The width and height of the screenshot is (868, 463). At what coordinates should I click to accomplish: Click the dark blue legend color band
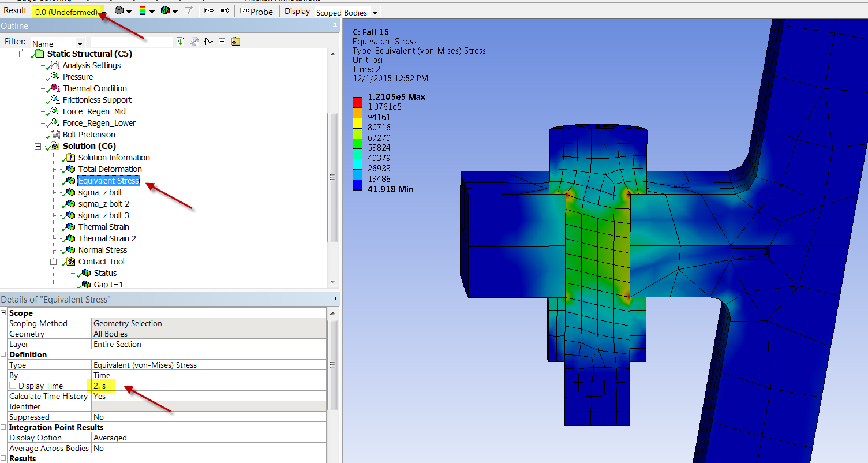point(357,185)
